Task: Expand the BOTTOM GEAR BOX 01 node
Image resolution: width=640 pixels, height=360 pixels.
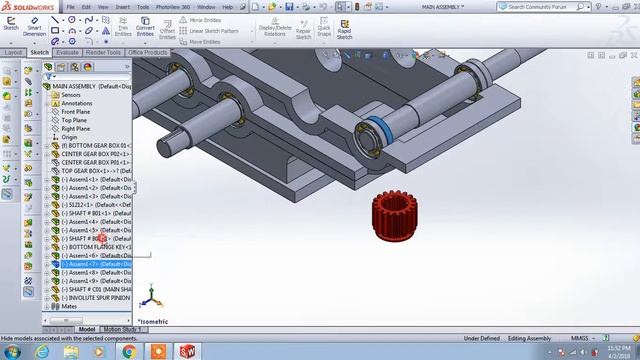Action: click(x=47, y=146)
